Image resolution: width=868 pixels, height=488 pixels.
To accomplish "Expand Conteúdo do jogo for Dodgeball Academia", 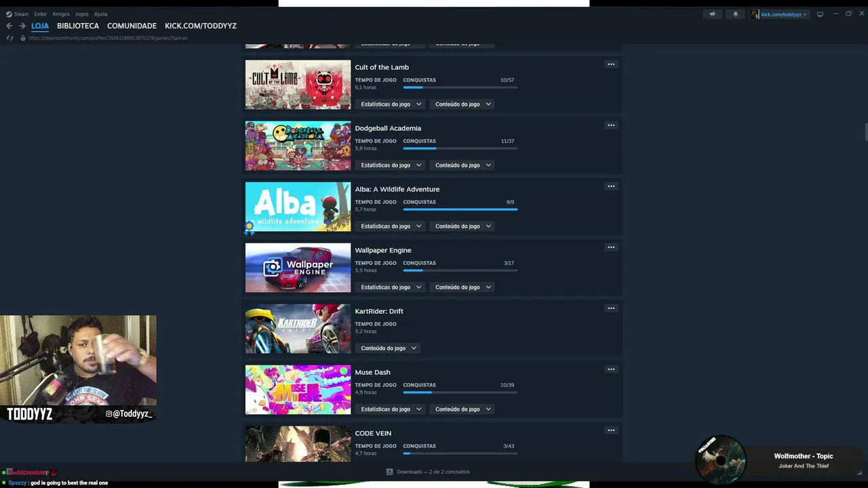I will coord(462,165).
